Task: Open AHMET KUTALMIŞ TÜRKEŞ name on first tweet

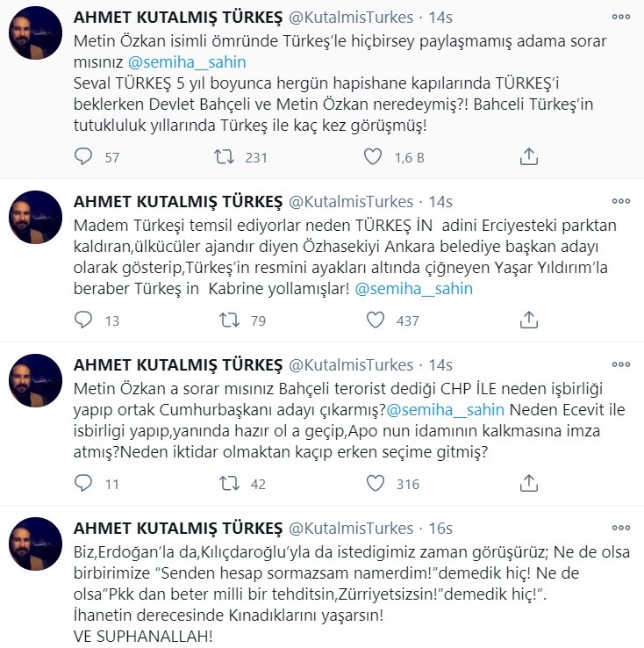Action: [x=178, y=19]
